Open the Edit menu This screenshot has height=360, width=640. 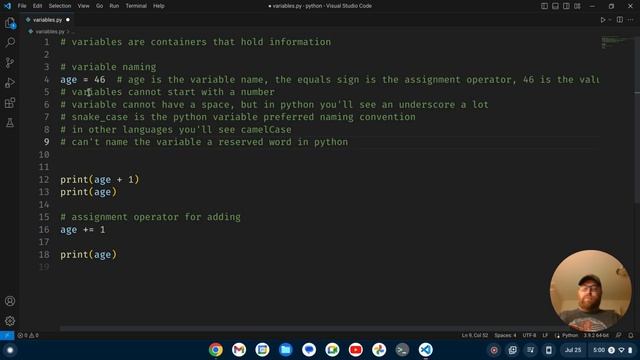tap(37, 6)
